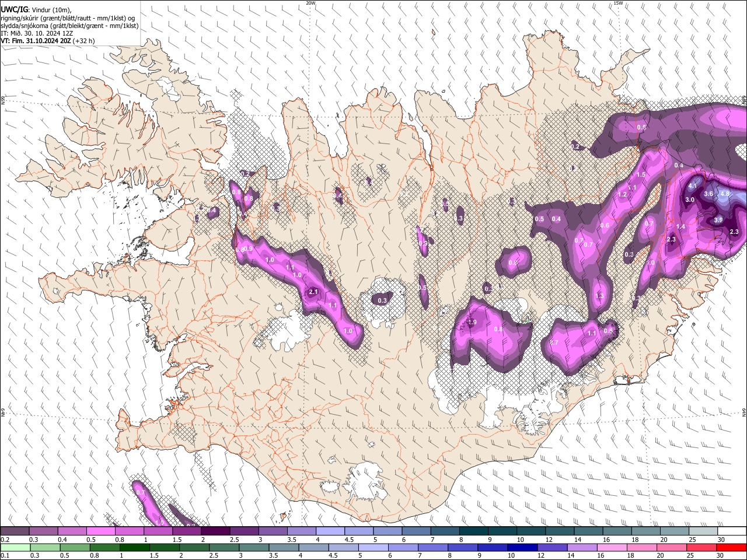Pick the darkest green rain swatch at 1

(x=135, y=547)
